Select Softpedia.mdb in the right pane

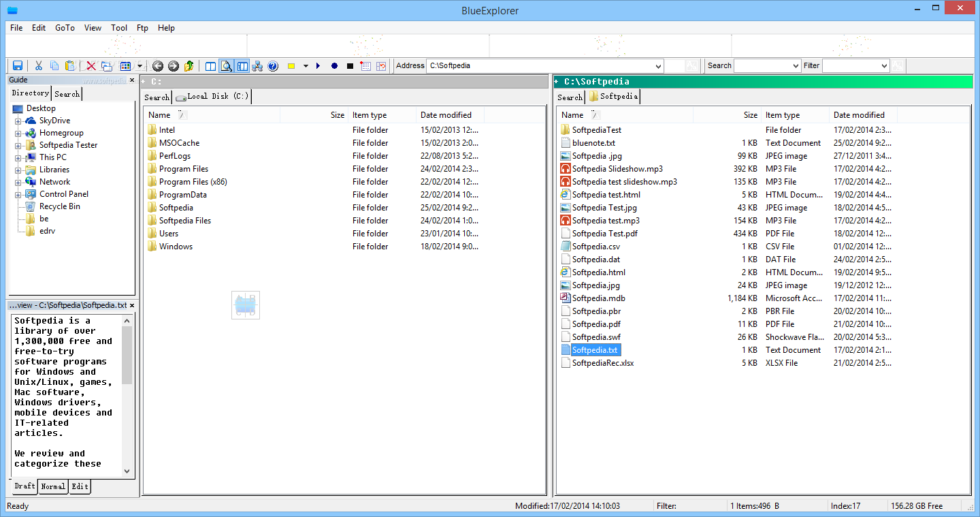598,298
